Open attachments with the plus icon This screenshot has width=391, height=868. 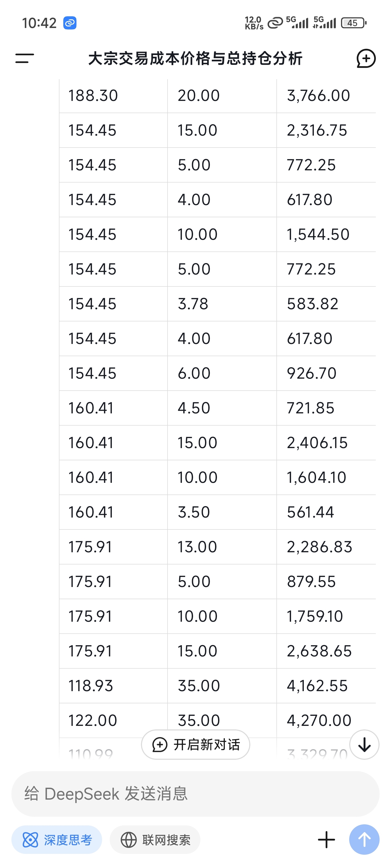click(326, 839)
